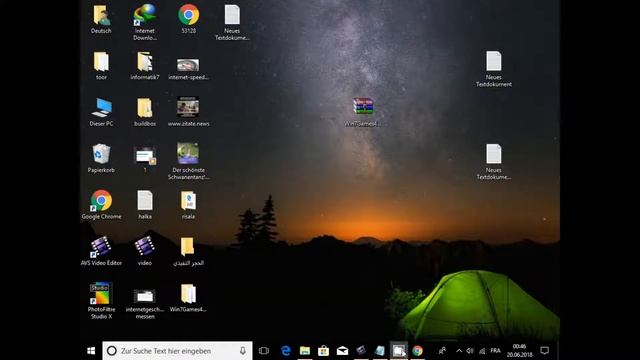Click the Zur Suche Text hier eingeben field
The image size is (640, 360).
177,351
